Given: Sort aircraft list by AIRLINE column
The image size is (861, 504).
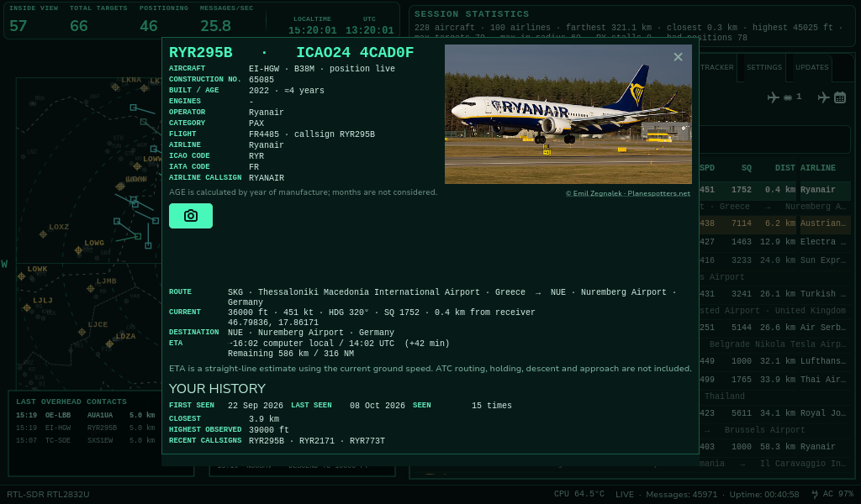Looking at the screenshot, I should click(817, 168).
